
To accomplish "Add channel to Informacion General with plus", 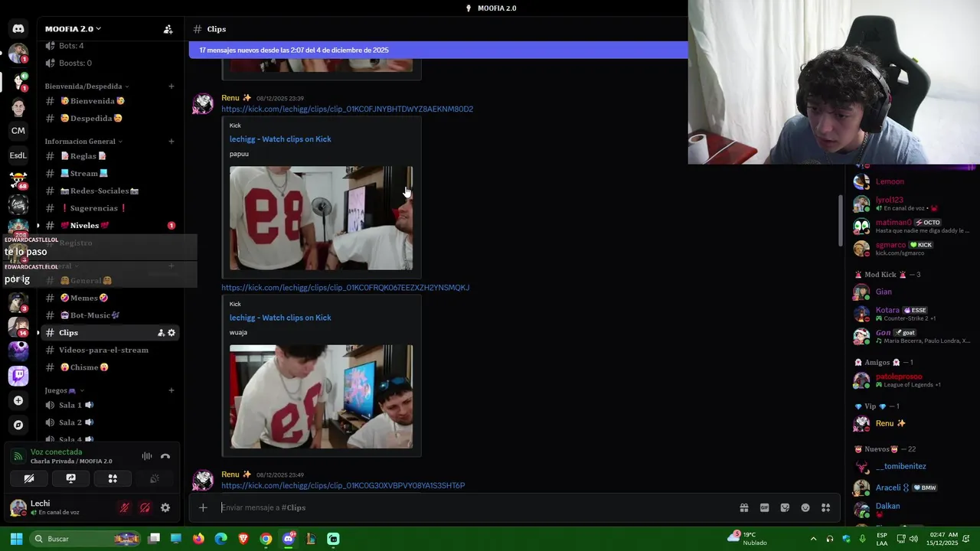I will pos(171,142).
